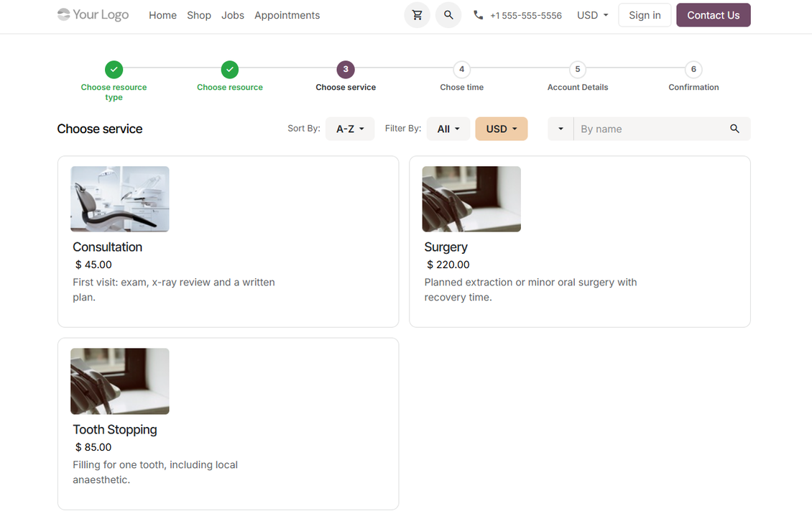This screenshot has width=812, height=532.
Task: Click the Filter By label
Action: (x=403, y=128)
